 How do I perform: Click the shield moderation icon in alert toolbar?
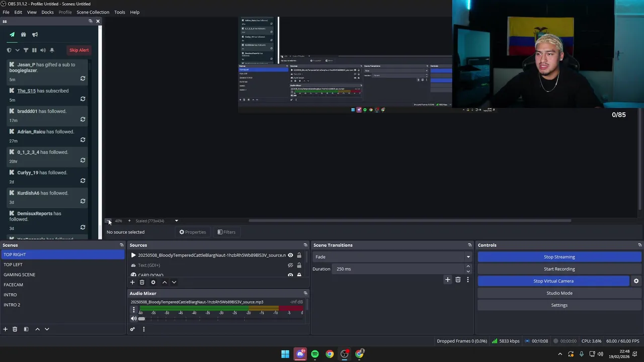click(9, 50)
